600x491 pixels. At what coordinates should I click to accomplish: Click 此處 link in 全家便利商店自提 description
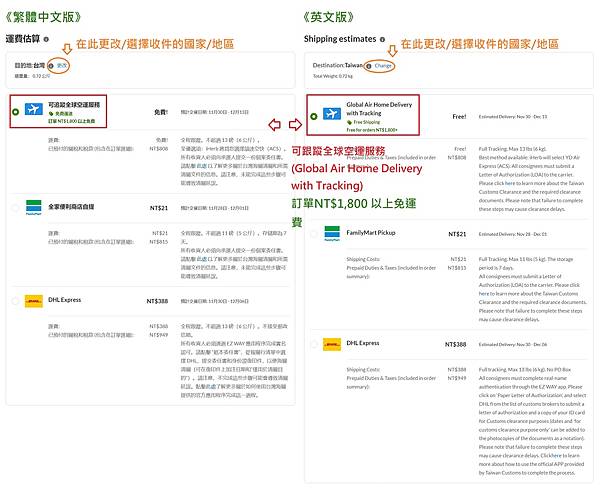[202, 259]
